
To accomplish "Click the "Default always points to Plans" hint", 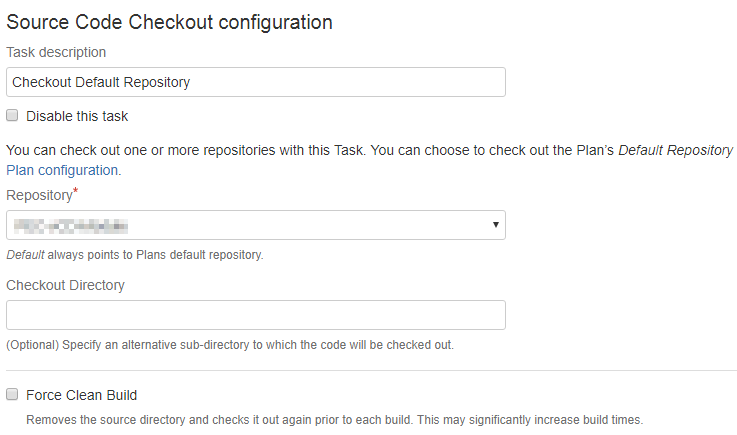I will 134,255.
